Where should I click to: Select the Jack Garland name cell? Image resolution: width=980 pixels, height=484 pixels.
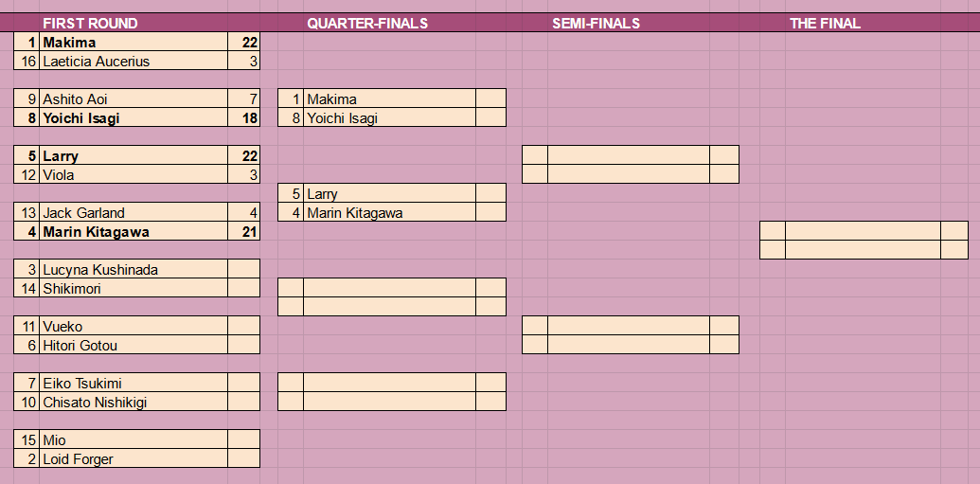134,212
